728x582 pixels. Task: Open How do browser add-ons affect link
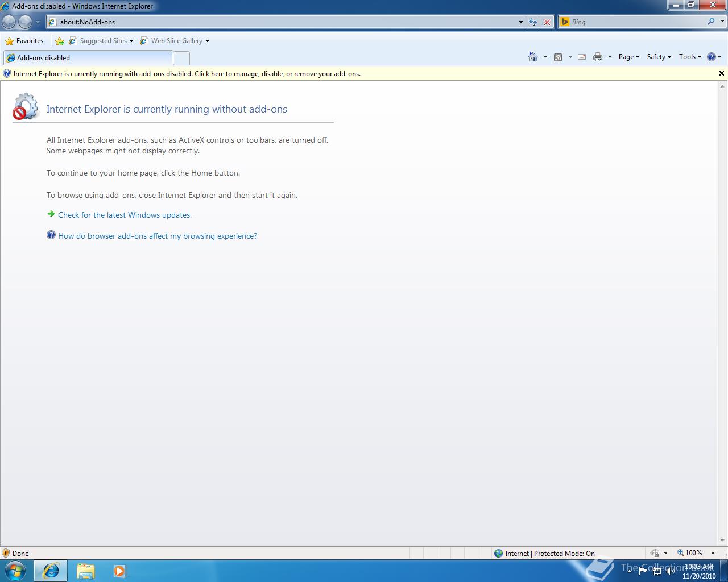click(x=158, y=236)
